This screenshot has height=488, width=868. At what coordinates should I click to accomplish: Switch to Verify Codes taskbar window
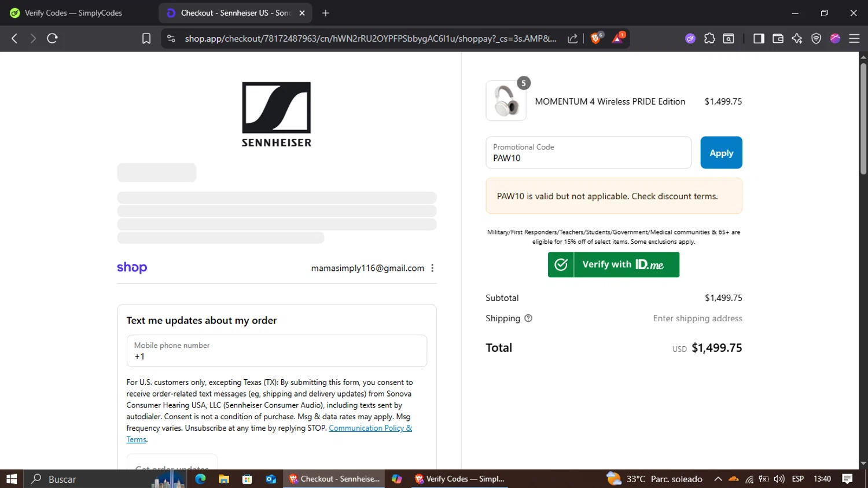460,479
